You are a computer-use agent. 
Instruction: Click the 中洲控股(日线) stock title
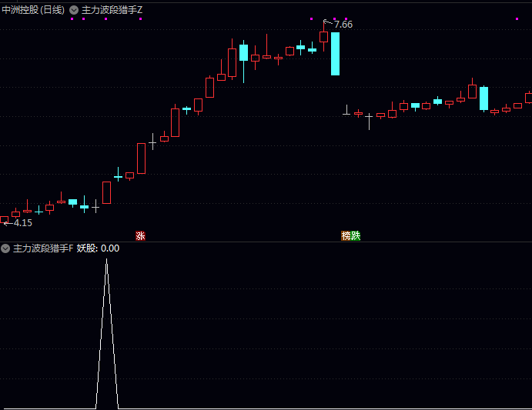pos(33,10)
